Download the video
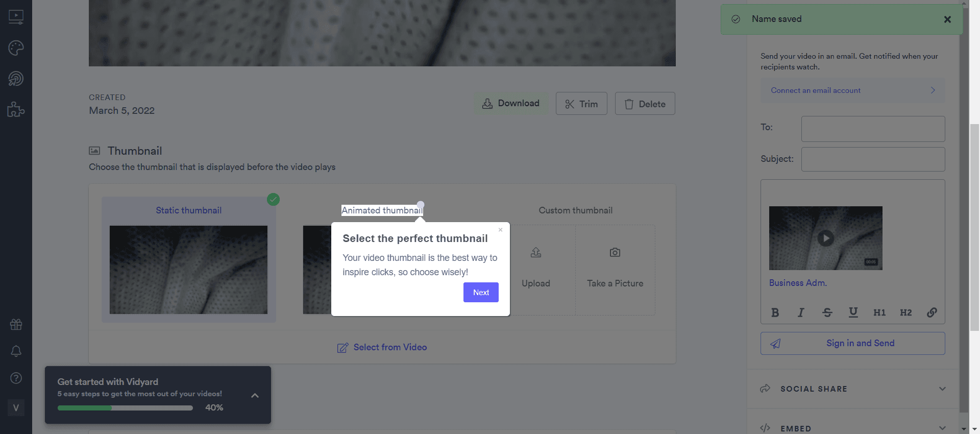980x434 pixels. 511,104
